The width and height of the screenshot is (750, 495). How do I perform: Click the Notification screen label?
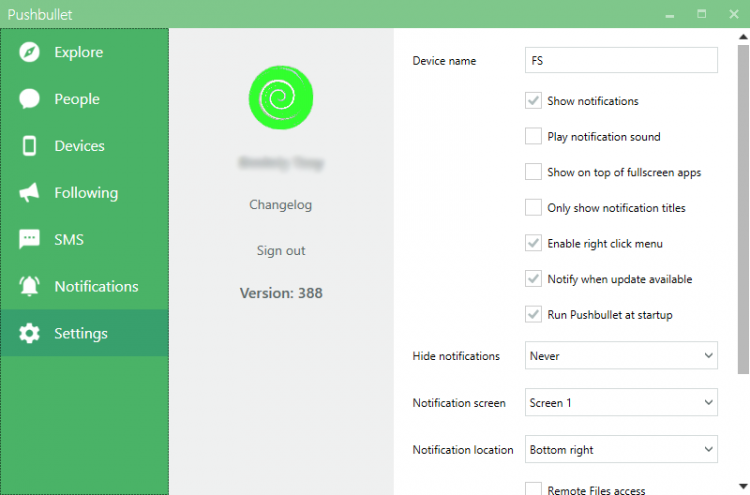(459, 403)
